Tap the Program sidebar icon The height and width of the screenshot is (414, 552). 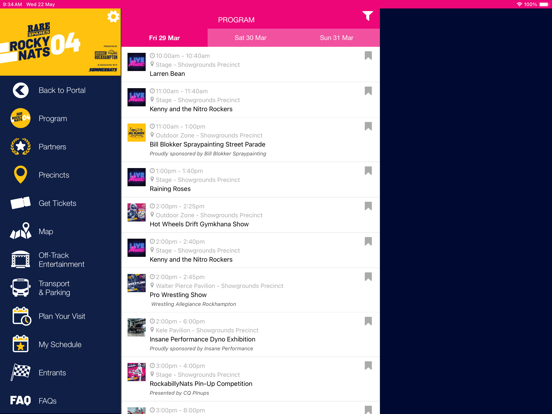pyautogui.click(x=20, y=118)
